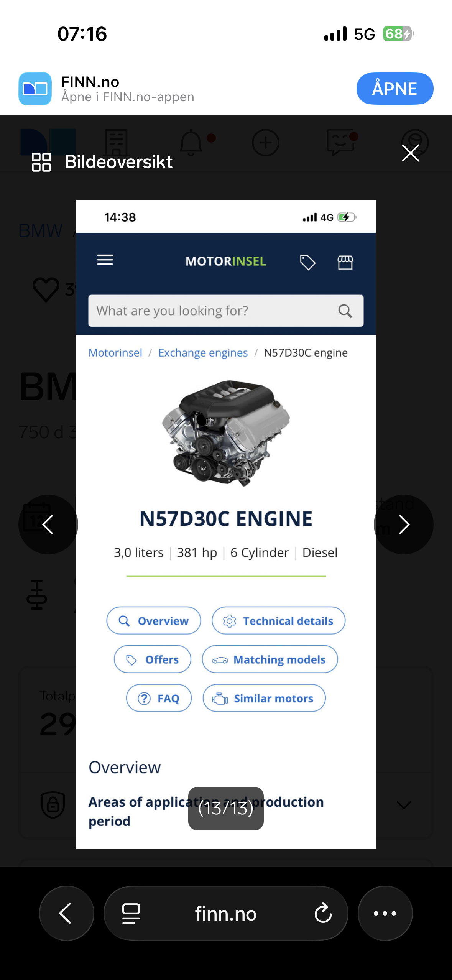
Task: Tap the dimmed messages chat icon
Action: [x=340, y=142]
